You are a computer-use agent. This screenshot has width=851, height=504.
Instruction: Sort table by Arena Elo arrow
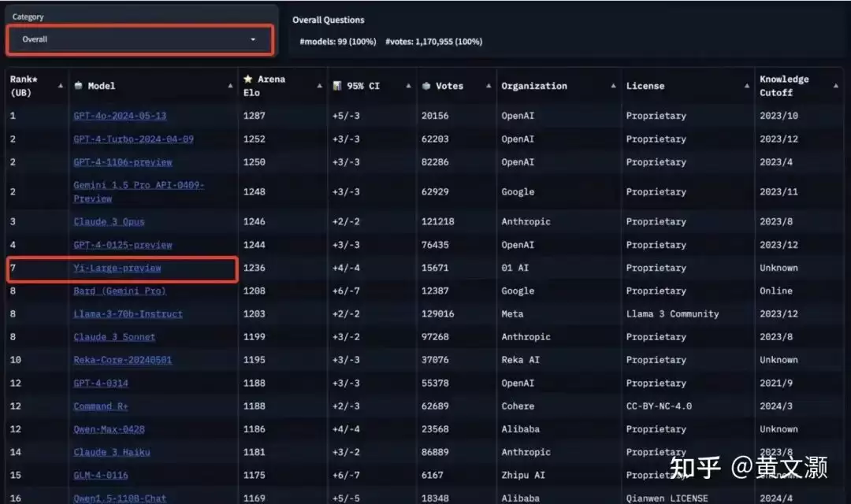coord(319,86)
